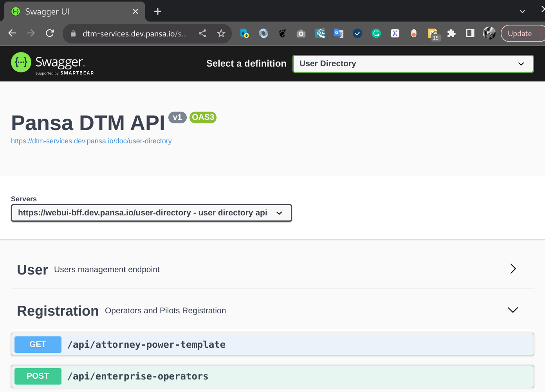Open the tab search chevron
The width and height of the screenshot is (545, 392).
(522, 11)
